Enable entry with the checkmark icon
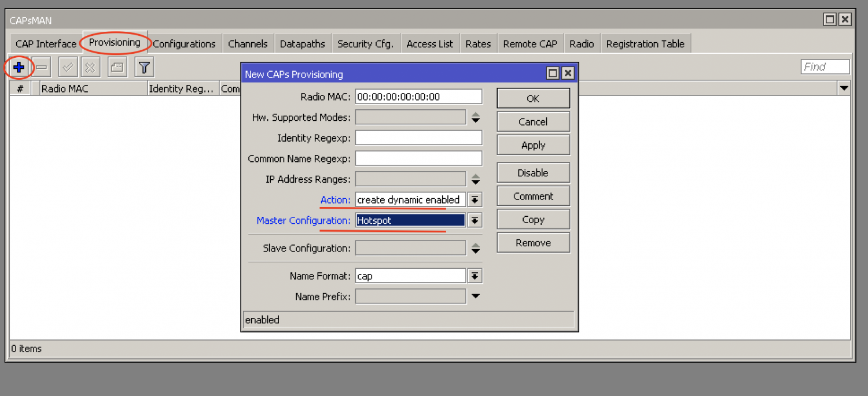Image resolution: width=868 pixels, height=396 pixels. click(x=67, y=66)
